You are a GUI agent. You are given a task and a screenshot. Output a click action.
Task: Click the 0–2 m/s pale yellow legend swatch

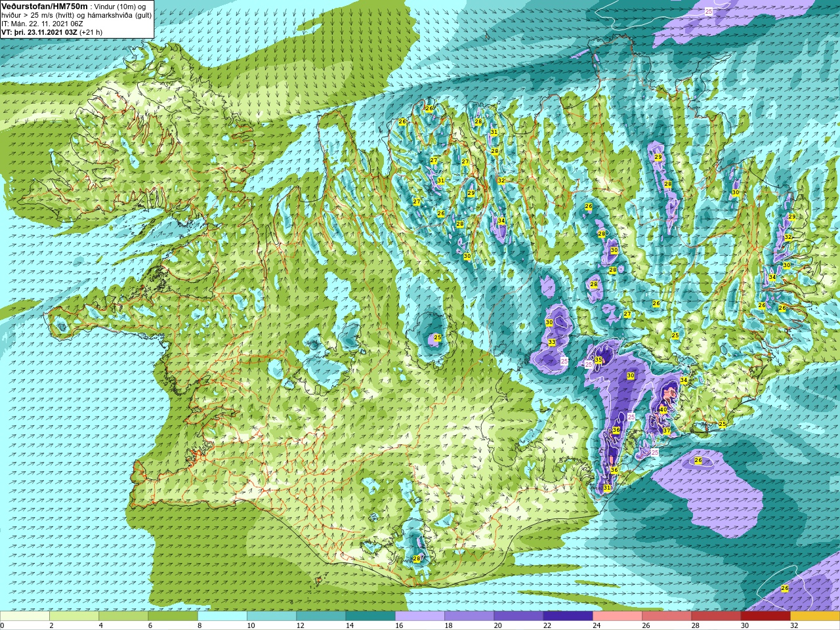point(25,617)
